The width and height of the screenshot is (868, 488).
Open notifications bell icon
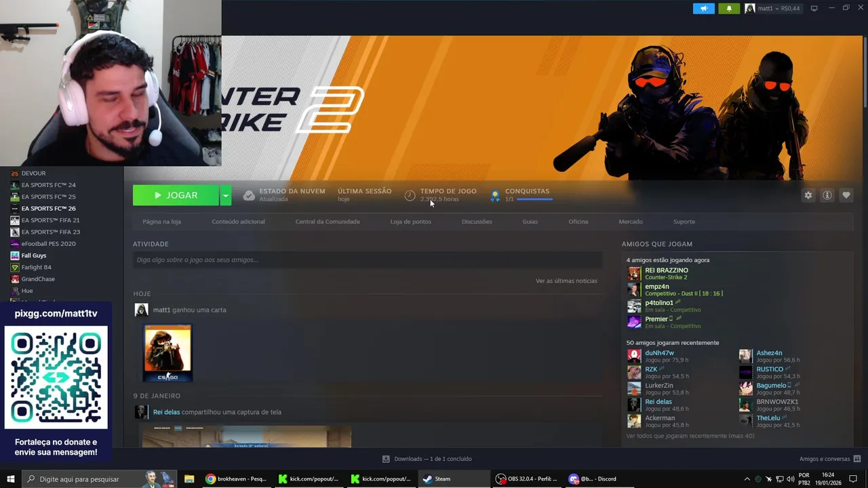[x=729, y=8]
